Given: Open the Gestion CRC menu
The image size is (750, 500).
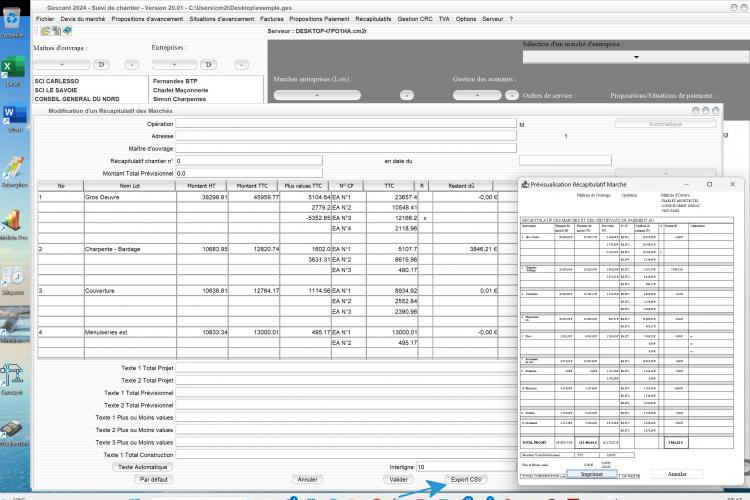Looking at the screenshot, I should tap(415, 19).
